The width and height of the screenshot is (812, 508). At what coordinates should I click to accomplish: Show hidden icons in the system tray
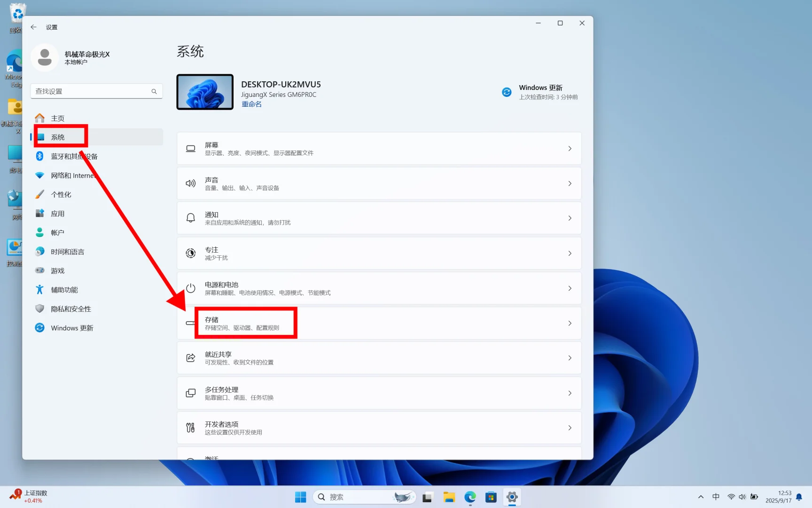[x=700, y=497]
